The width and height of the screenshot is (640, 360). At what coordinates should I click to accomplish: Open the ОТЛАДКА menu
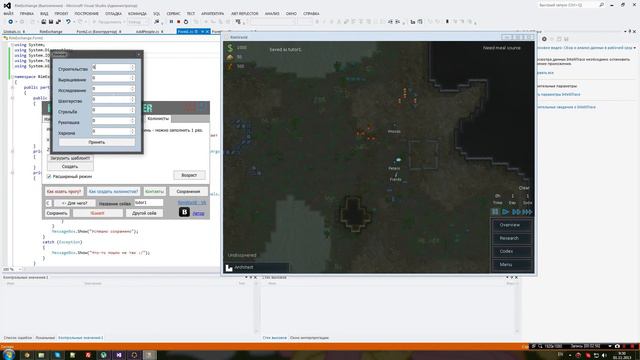tap(113, 13)
